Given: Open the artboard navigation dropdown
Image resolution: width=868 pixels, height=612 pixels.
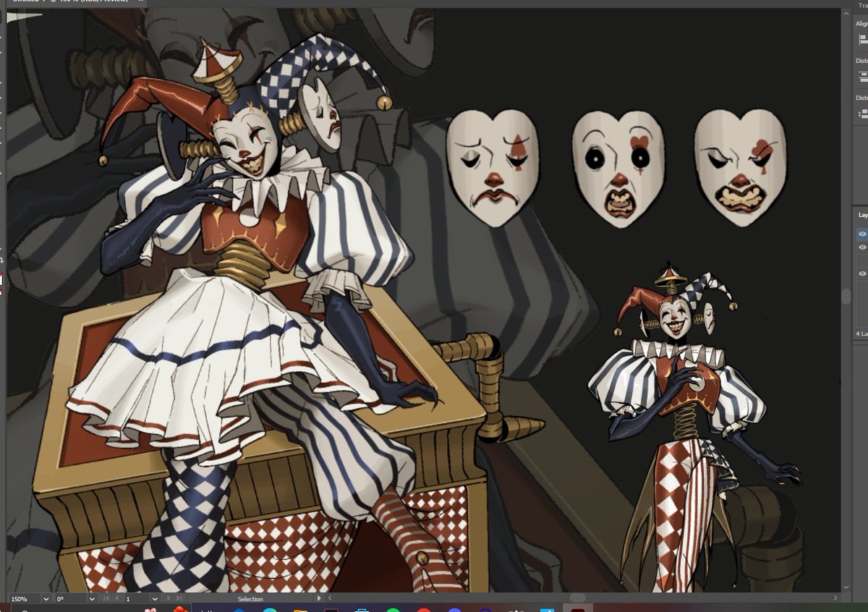Looking at the screenshot, I should 155,599.
